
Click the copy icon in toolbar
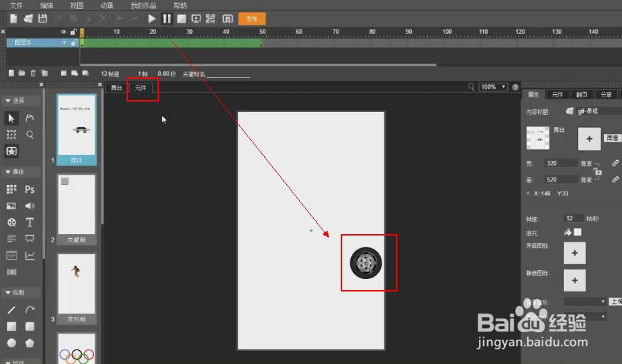coord(74,19)
